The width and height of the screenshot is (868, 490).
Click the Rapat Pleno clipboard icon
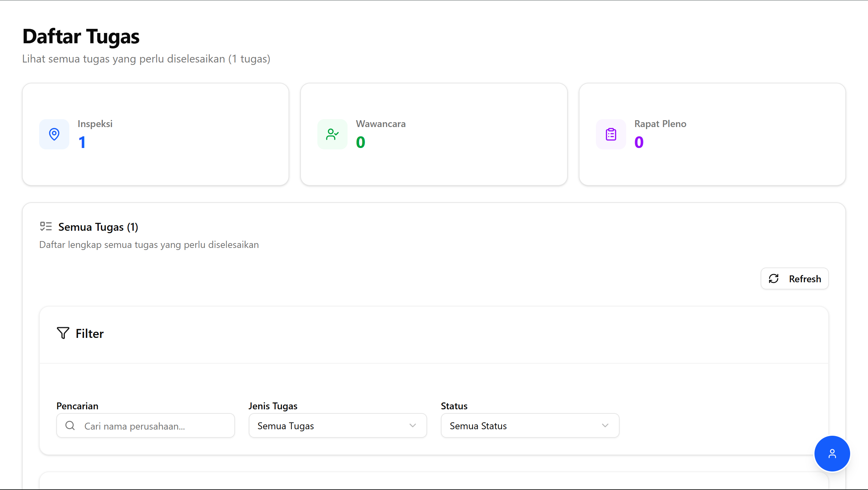tap(611, 134)
